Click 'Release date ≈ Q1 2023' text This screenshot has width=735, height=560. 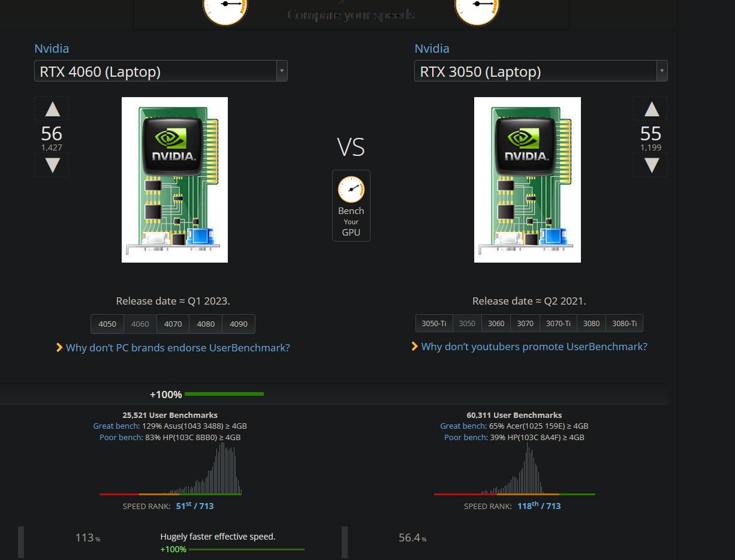point(173,301)
